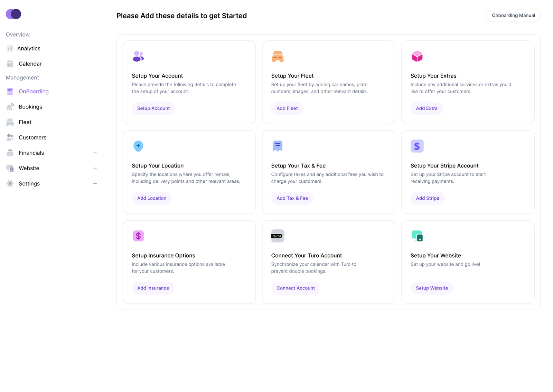Click the Add Insurance button

tap(153, 288)
